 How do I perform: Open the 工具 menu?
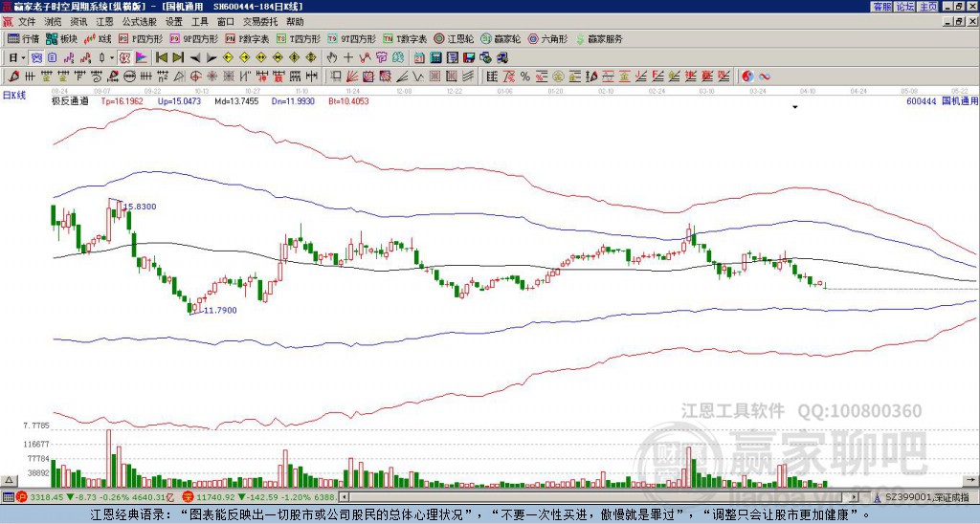pos(200,22)
